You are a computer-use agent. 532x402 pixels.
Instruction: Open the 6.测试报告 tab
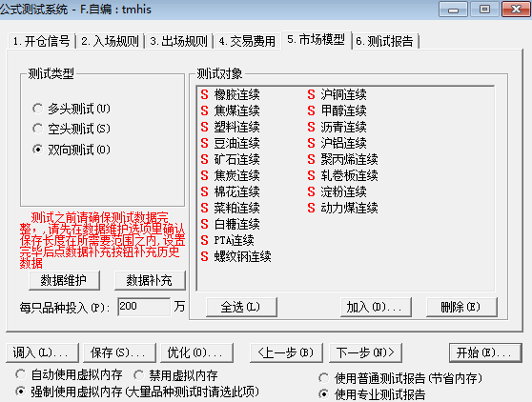pos(385,41)
